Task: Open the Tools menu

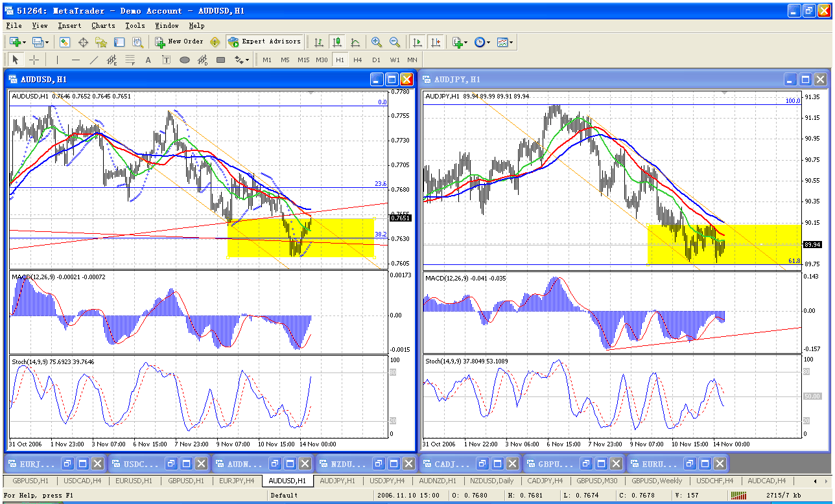Action: pos(135,26)
